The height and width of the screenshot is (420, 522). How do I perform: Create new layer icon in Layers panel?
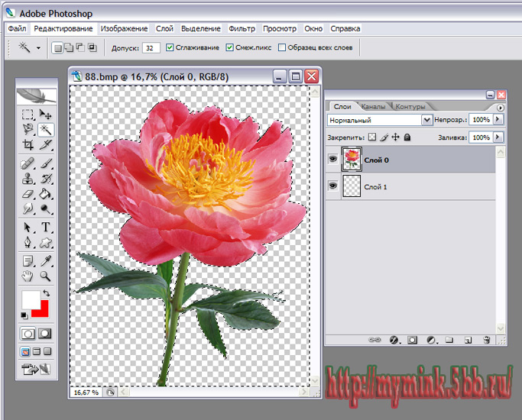click(x=468, y=340)
